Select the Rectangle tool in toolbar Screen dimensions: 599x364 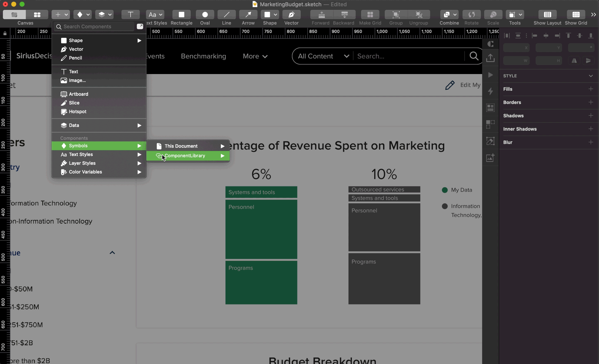point(181,15)
